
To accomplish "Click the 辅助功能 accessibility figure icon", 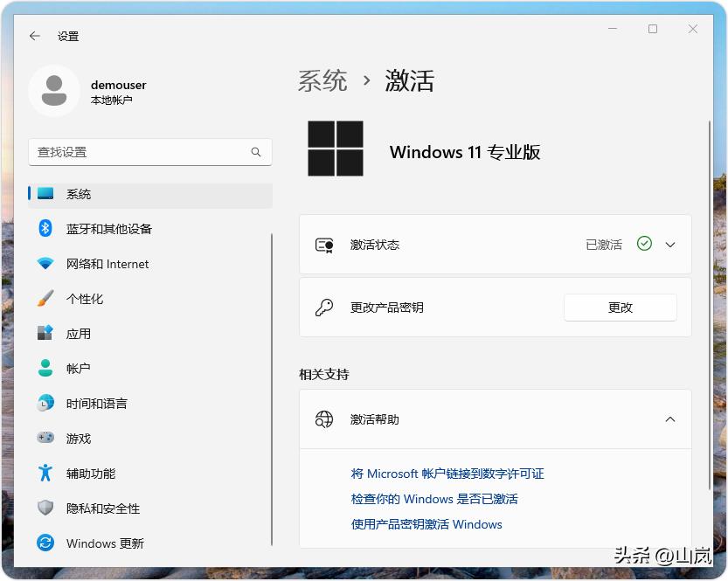I will click(x=45, y=473).
